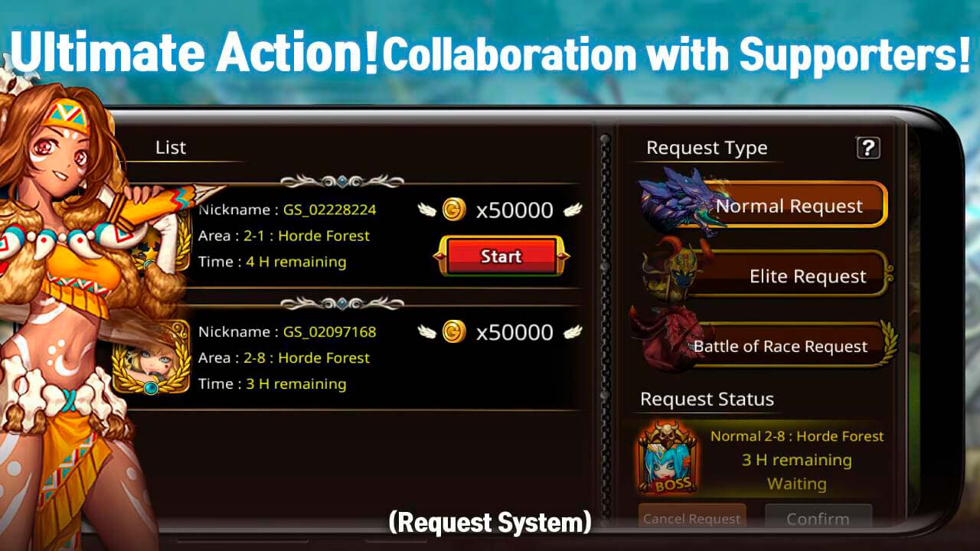Click gold coin icon for GS_02228224 reward
The height and width of the screenshot is (551, 980).
454,209
